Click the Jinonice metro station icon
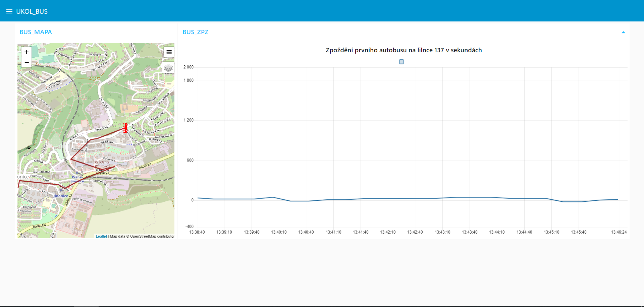This screenshot has width=644, height=307. click(x=61, y=190)
